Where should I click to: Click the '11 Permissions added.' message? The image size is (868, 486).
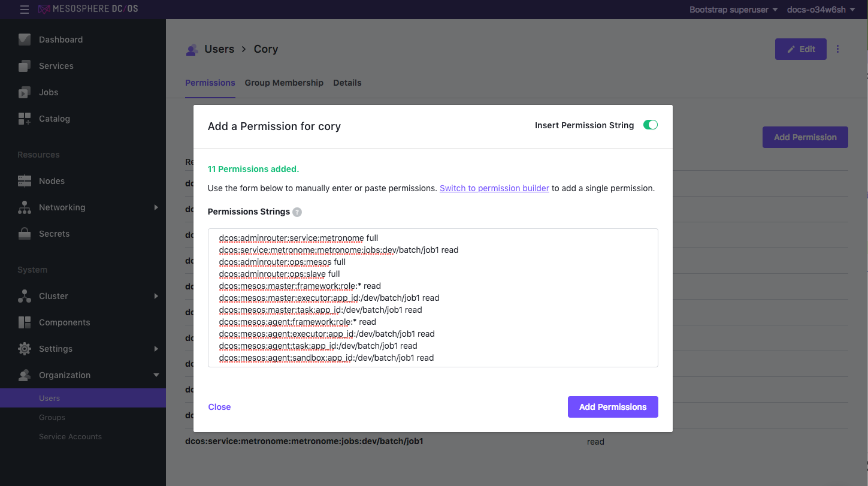pyautogui.click(x=253, y=169)
